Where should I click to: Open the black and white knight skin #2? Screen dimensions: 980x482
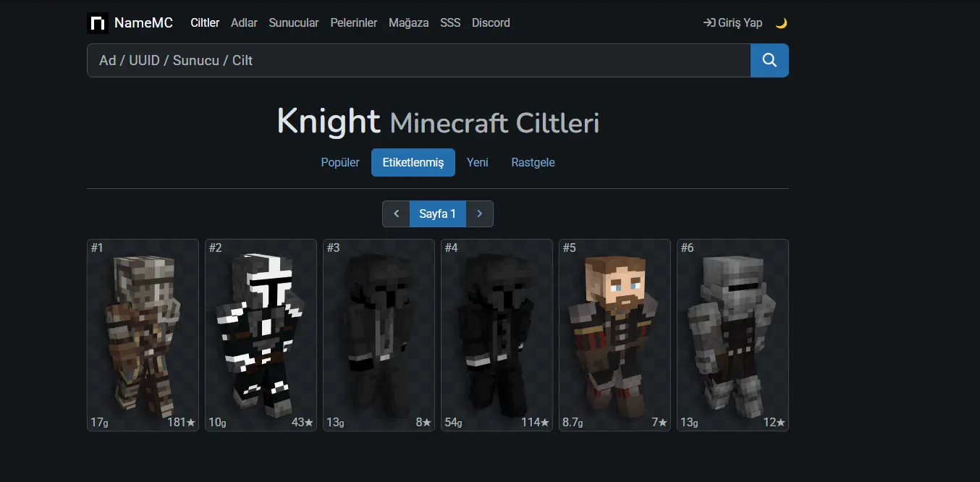click(x=261, y=335)
